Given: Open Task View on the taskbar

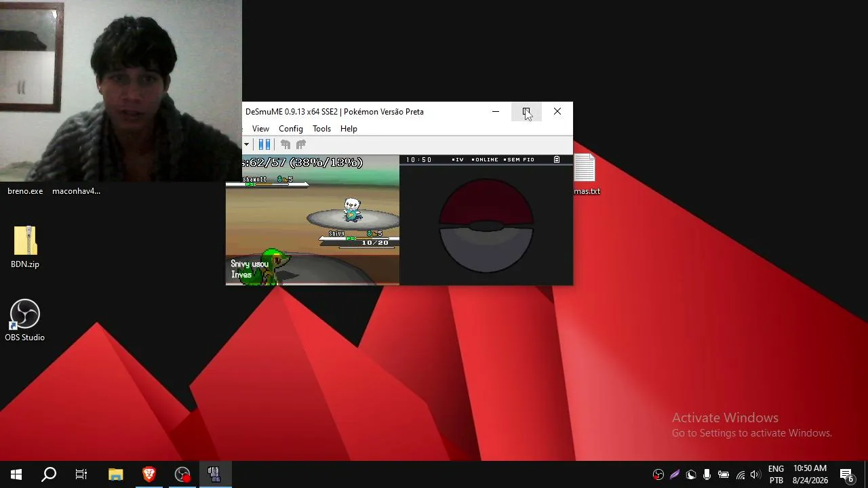Looking at the screenshot, I should pyautogui.click(x=81, y=474).
